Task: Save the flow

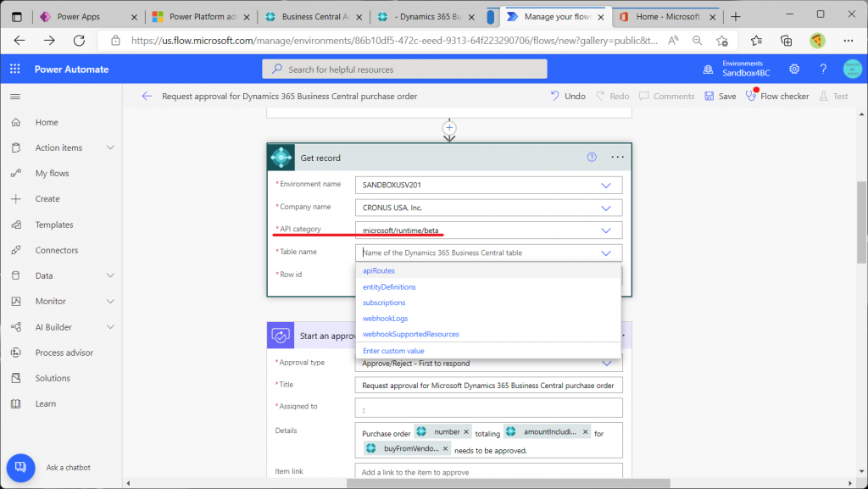Action: coord(721,97)
